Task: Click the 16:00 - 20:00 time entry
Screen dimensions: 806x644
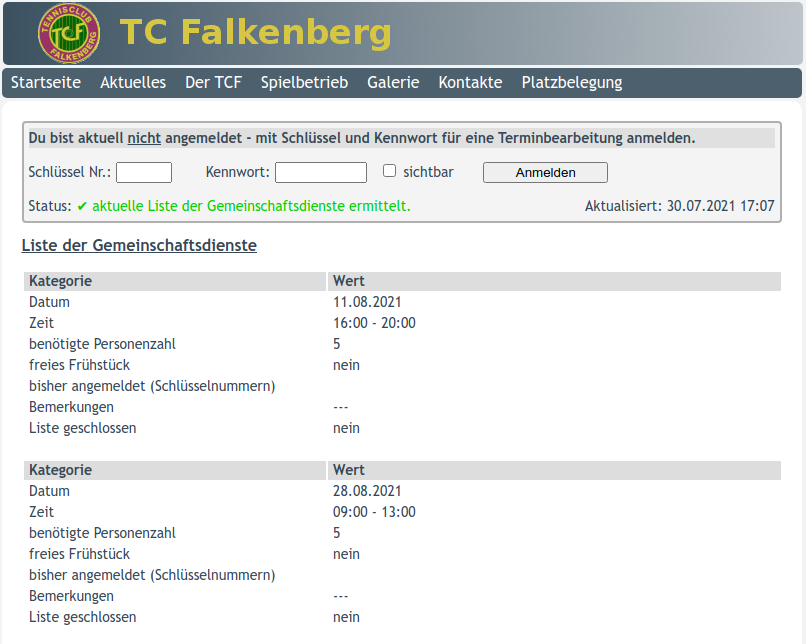Action: [x=374, y=323]
